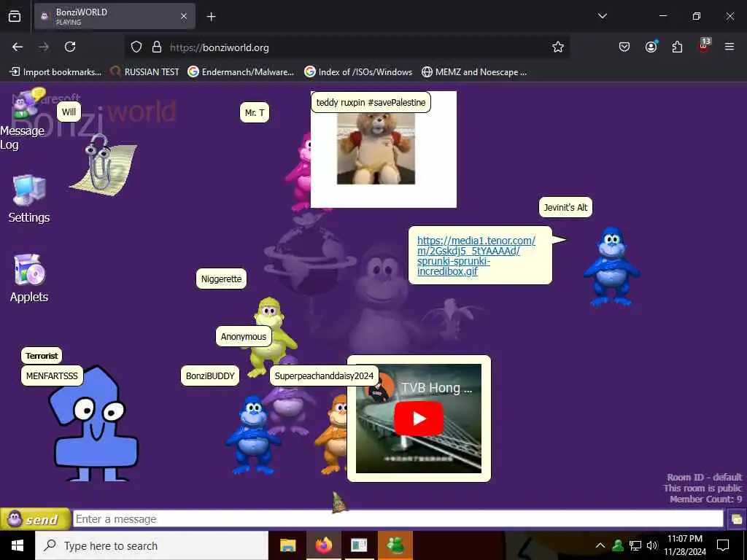Click the Anonymous name tag
747x560 pixels.
244,336
